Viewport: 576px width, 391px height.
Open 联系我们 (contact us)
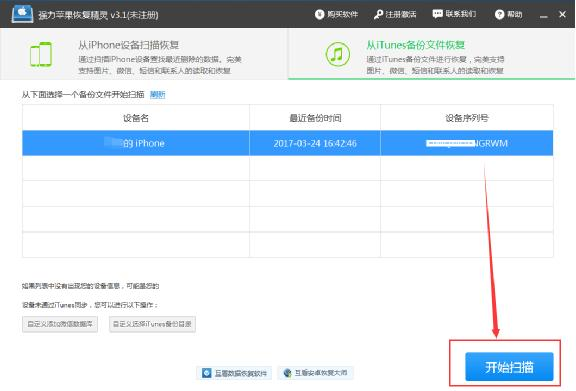(454, 14)
